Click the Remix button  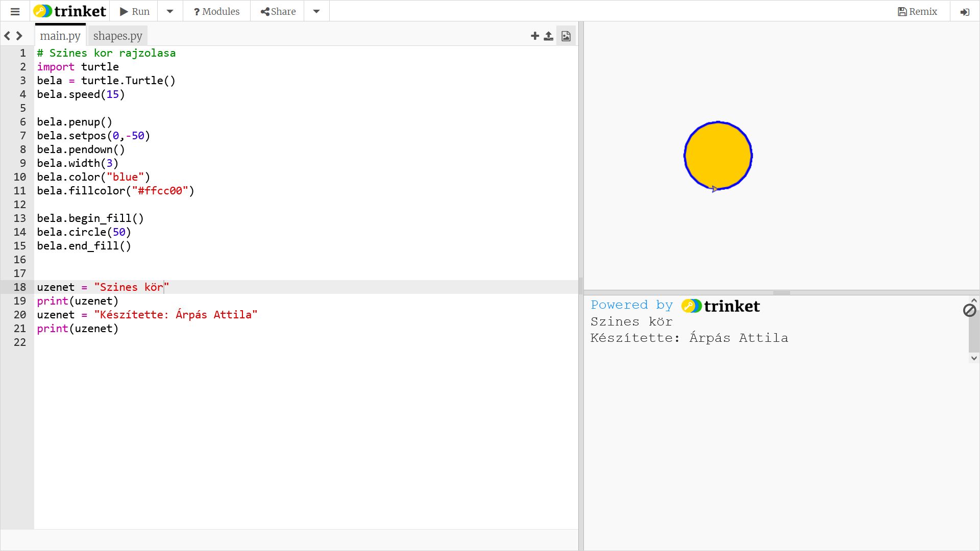pyautogui.click(x=917, y=11)
